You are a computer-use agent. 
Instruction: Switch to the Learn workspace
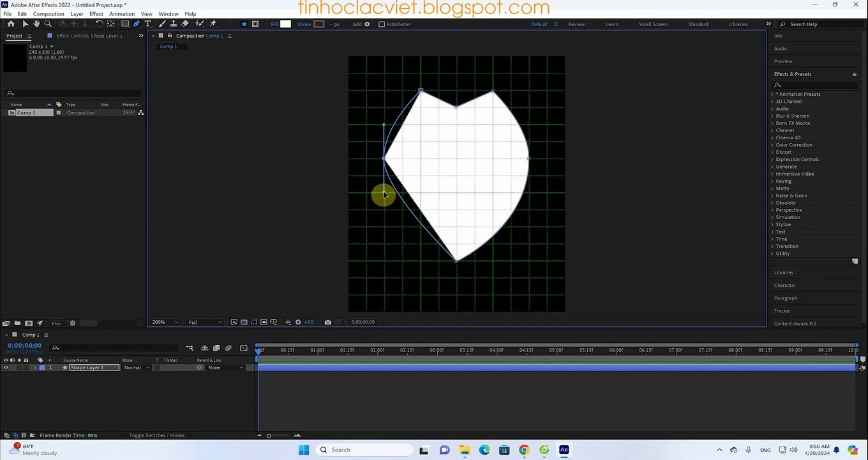611,24
